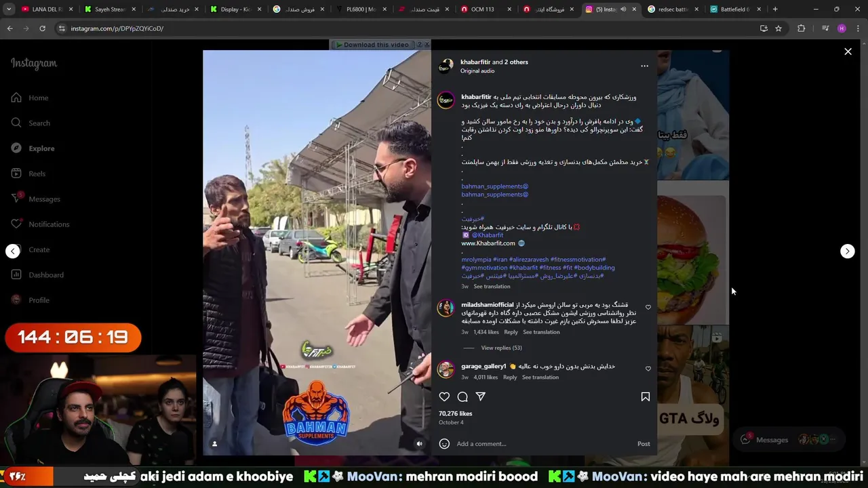Like garage_gallery1's comment

click(648, 369)
